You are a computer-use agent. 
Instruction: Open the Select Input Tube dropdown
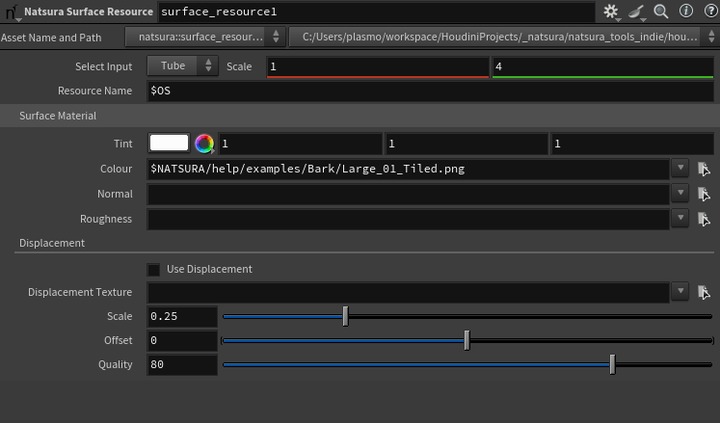pos(182,66)
